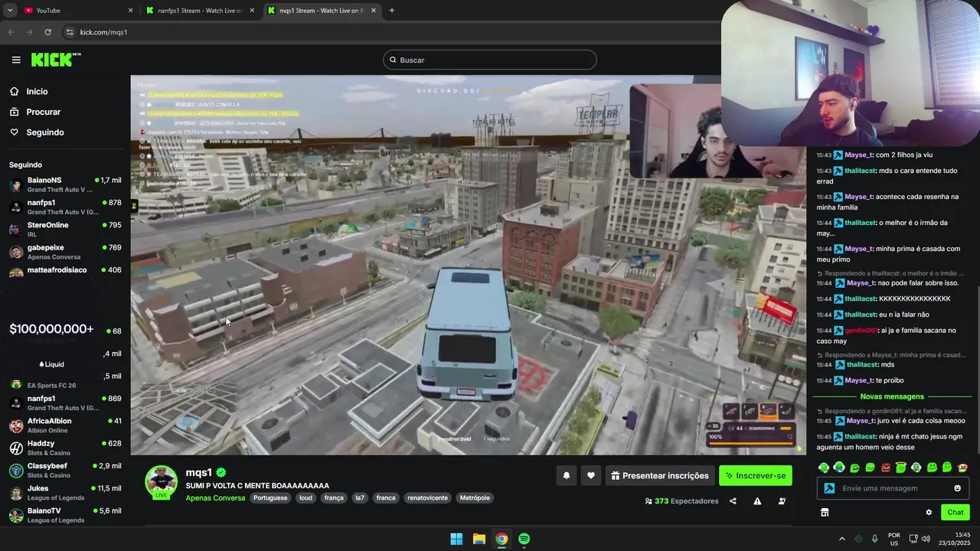
Task: Open POR US language switcher
Action: coord(893,539)
